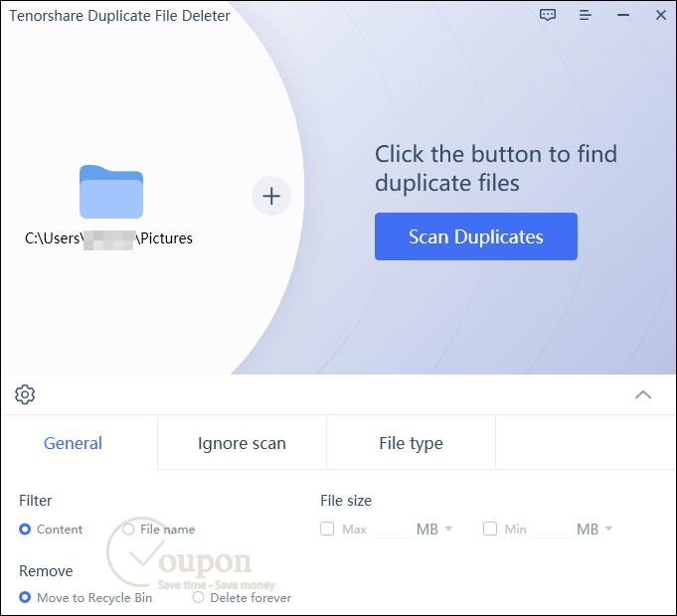
Task: Collapse the settings panel chevron
Action: pyautogui.click(x=643, y=394)
